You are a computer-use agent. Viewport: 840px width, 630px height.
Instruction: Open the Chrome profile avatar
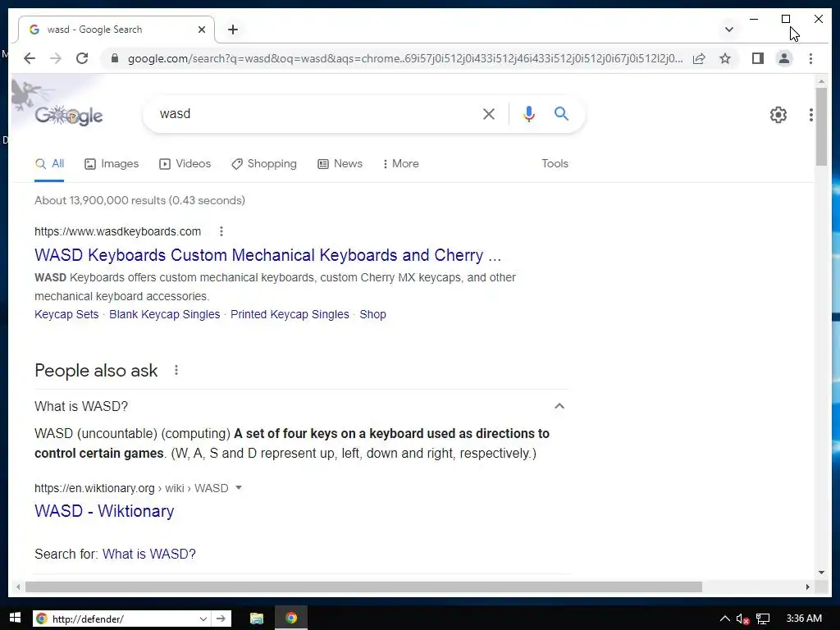(783, 58)
